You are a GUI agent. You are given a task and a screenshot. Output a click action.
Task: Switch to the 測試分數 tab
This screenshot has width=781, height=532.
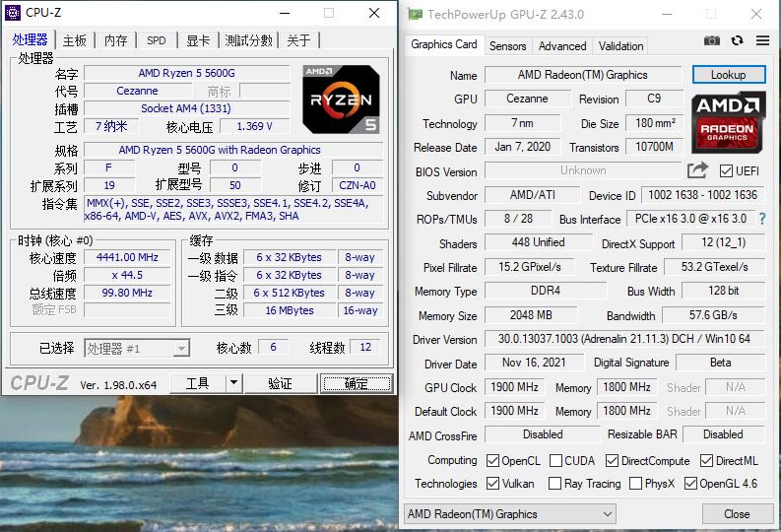tap(248, 40)
